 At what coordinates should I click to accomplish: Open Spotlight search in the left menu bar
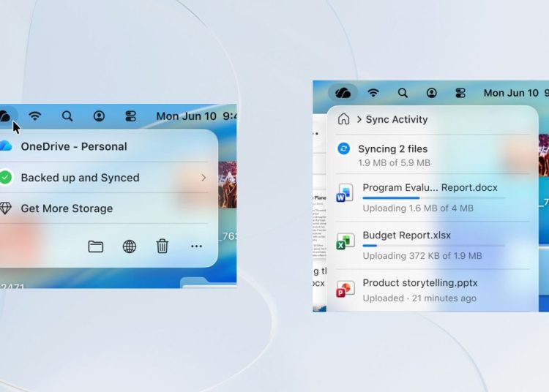tap(67, 116)
